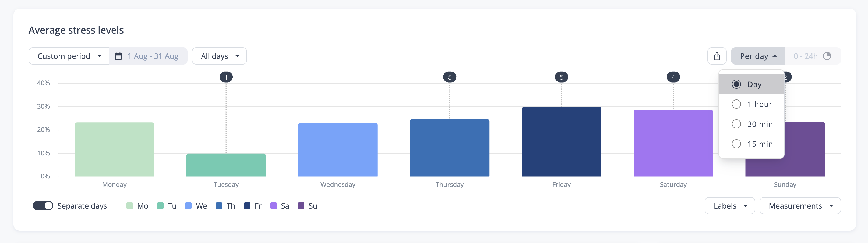Expand the All days dropdown
Viewport: 868px width, 243px height.
coord(219,56)
